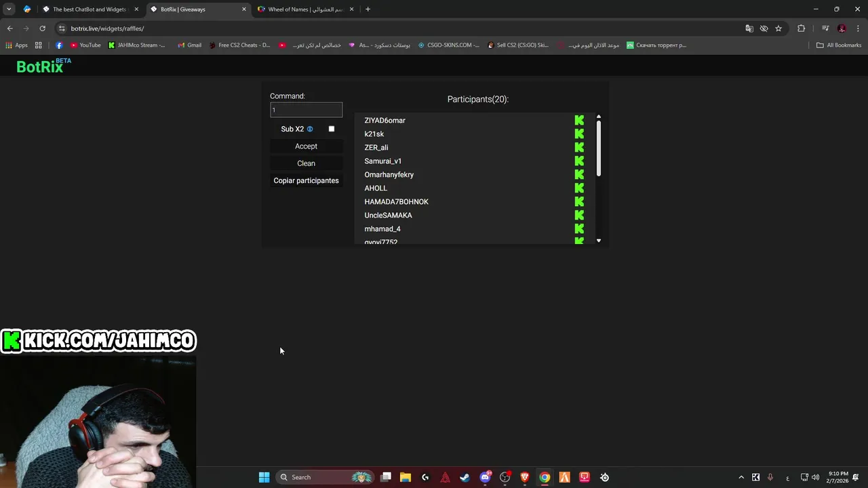Click the Kick icon beside UncleSAMAKA
Image resolution: width=868 pixels, height=488 pixels.
pyautogui.click(x=579, y=215)
